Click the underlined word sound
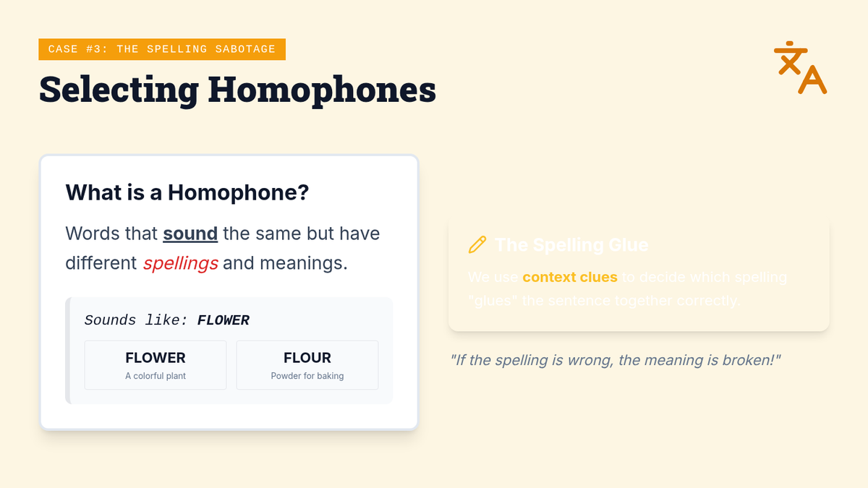868x488 pixels. click(x=190, y=234)
